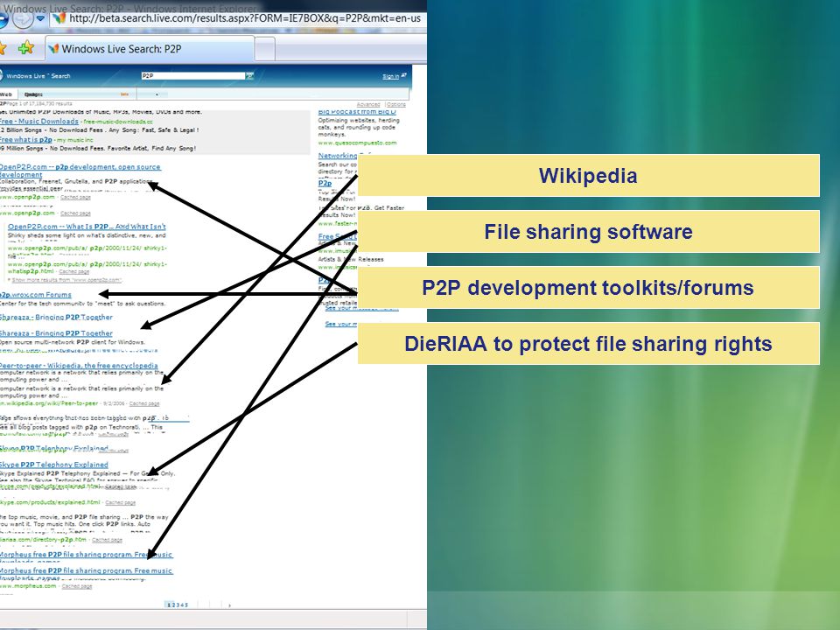Screen dimensions: 840x630
Task: Open the recent pages dropdown arrow
Action: click(41, 18)
